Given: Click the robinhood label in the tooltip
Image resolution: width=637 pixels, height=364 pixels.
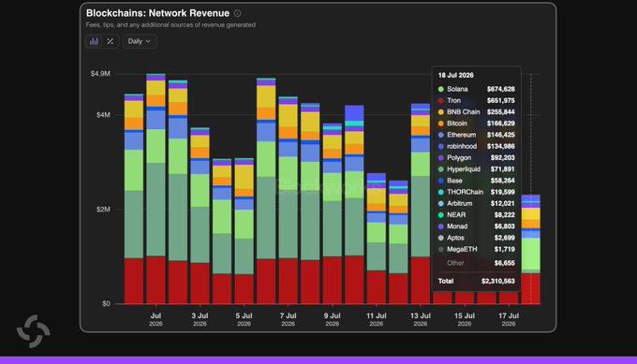Looking at the screenshot, I should [x=462, y=146].
